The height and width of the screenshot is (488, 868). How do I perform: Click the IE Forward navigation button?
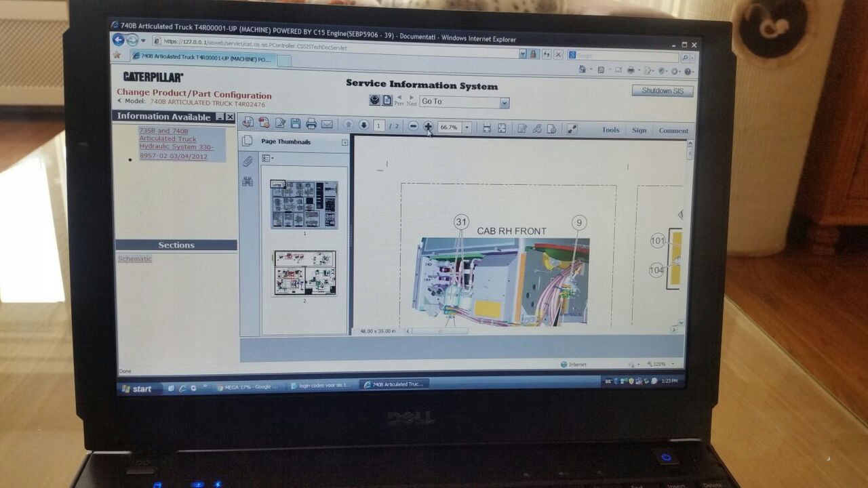(x=132, y=40)
